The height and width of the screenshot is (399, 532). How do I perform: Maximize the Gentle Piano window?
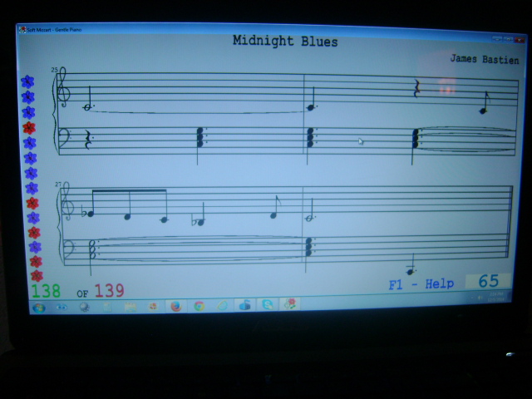[508, 40]
